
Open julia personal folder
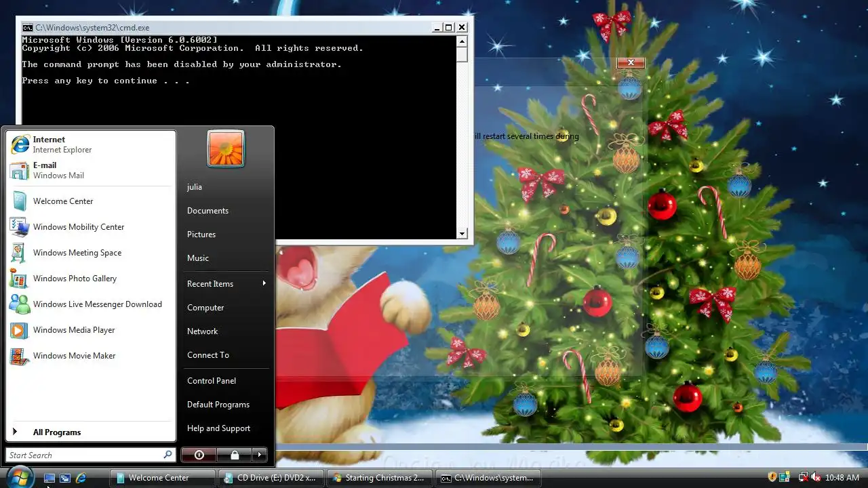(x=226, y=187)
